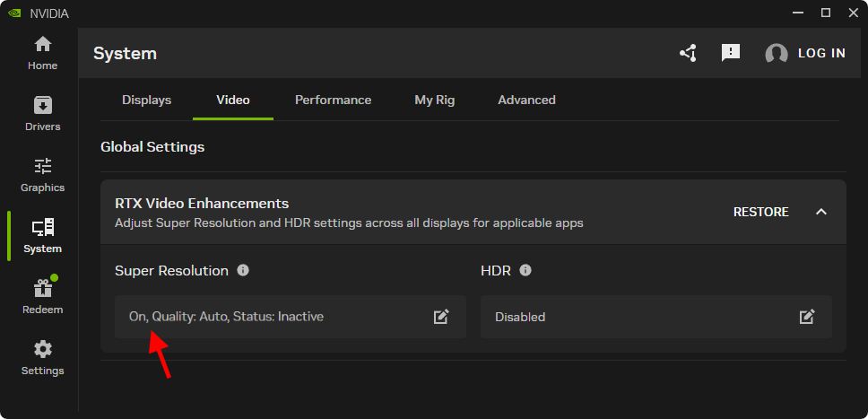Edit the HDR setting
Screen dimensions: 868x419
[x=806, y=317]
